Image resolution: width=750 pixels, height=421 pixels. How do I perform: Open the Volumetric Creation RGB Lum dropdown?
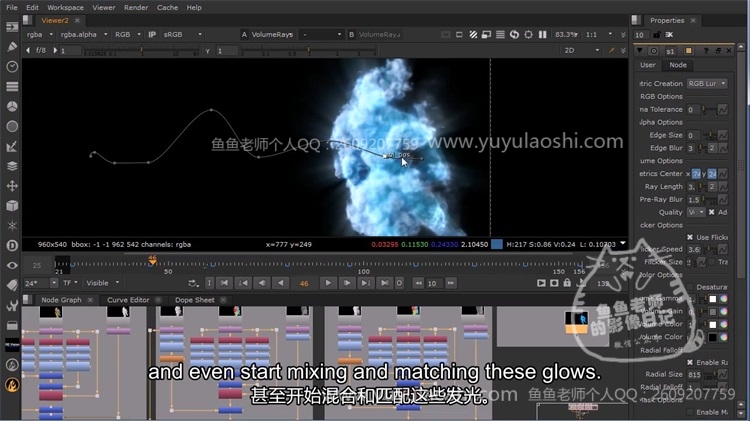coord(707,83)
